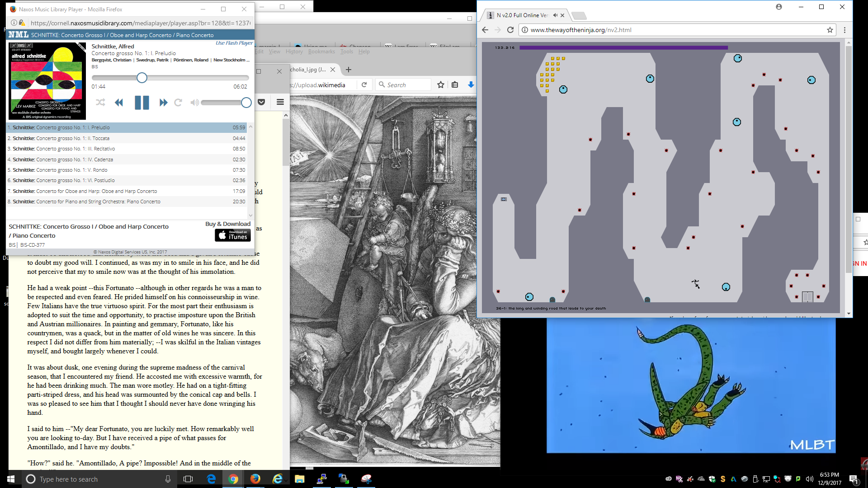868x488 pixels.
Task: Open site info icon in Naxos address bar
Action: coord(14,23)
